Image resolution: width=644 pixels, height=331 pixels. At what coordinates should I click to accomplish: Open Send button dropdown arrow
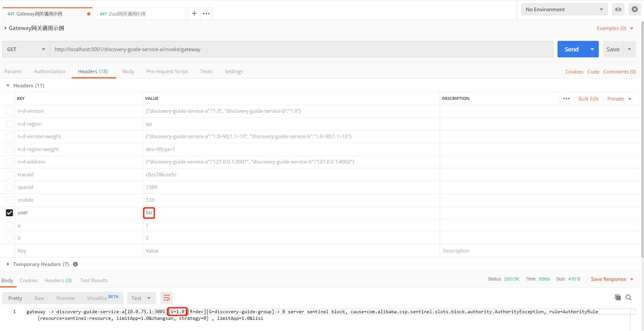click(x=592, y=49)
